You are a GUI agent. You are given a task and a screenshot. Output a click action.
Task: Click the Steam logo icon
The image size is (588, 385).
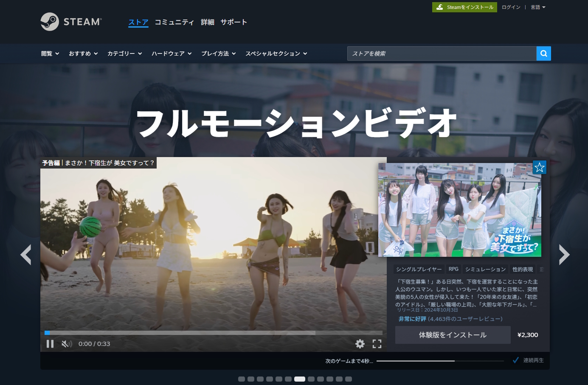[x=50, y=22]
